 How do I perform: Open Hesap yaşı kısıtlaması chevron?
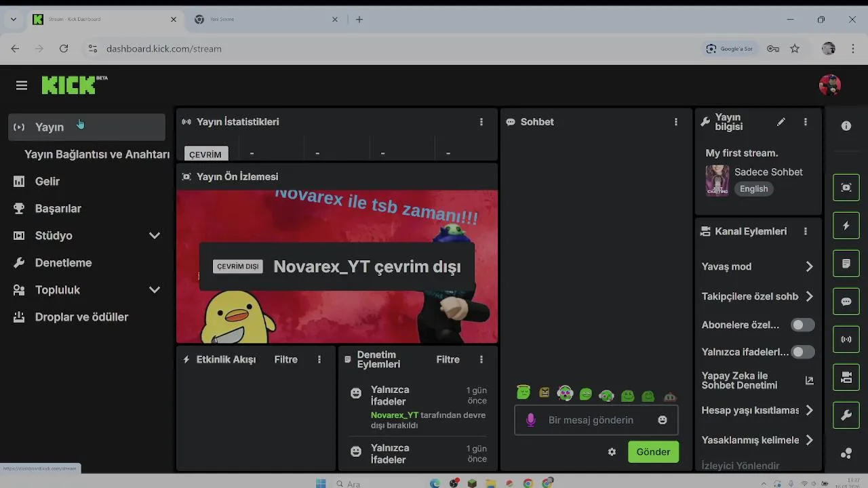point(809,410)
